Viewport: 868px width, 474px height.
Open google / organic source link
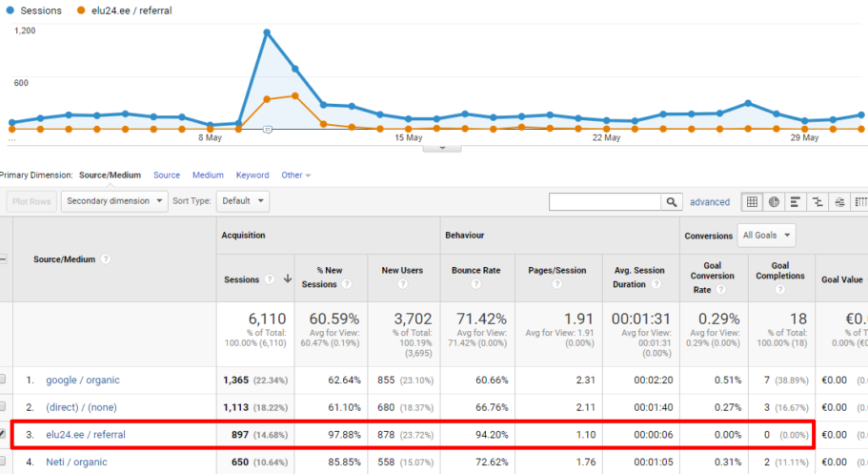[83, 380]
